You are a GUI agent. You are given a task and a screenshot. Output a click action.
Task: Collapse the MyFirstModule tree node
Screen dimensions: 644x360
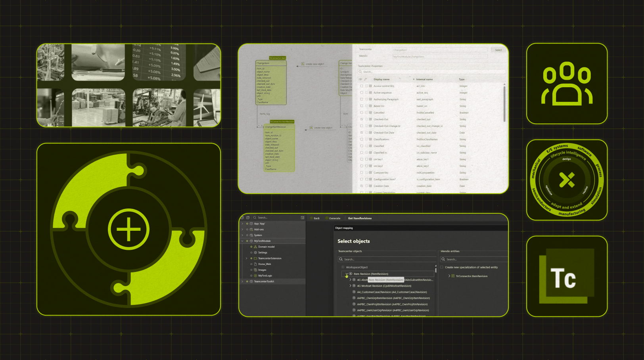coord(242,241)
